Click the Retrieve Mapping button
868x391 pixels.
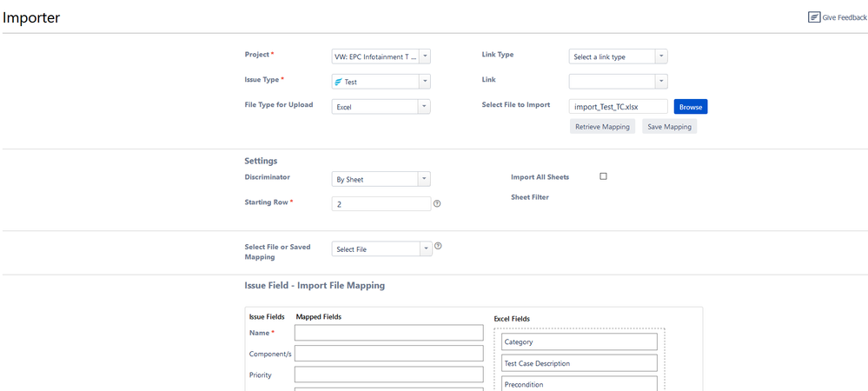pos(602,127)
